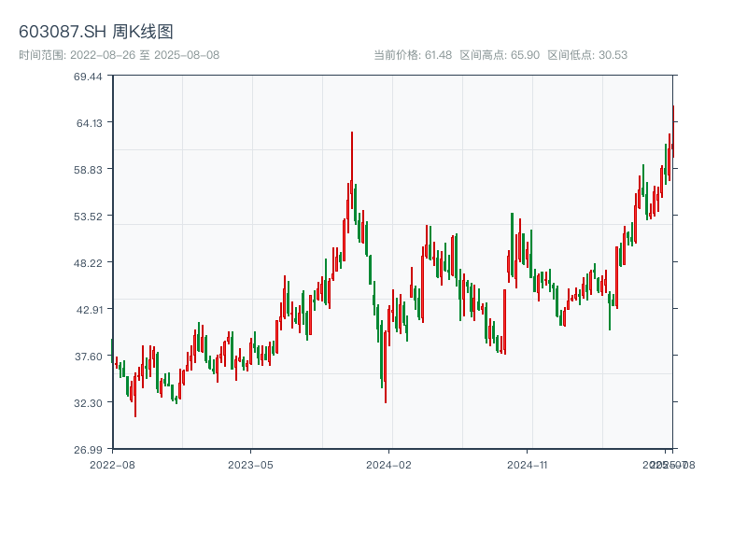Click the interval high 区间高点: 65.90
This screenshot has height=560, width=747.
point(500,55)
